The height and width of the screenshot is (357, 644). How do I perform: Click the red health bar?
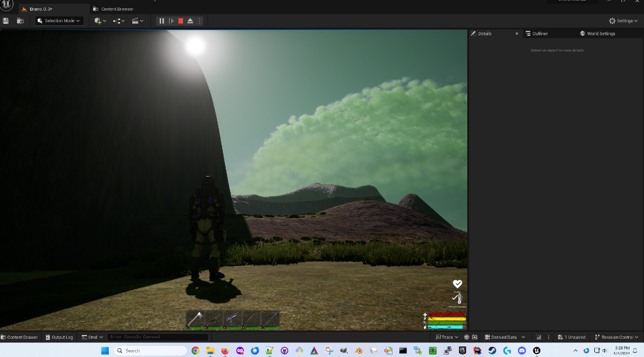click(x=447, y=315)
